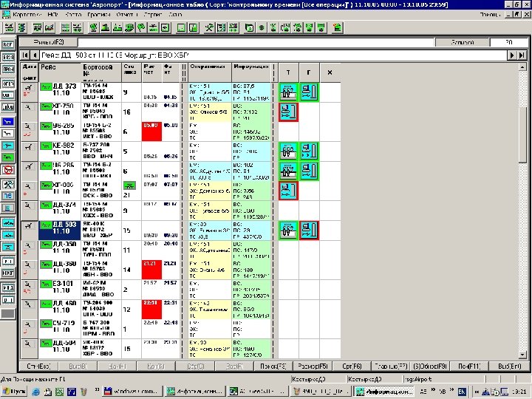Jump to last record arrow button

pos(522,55)
